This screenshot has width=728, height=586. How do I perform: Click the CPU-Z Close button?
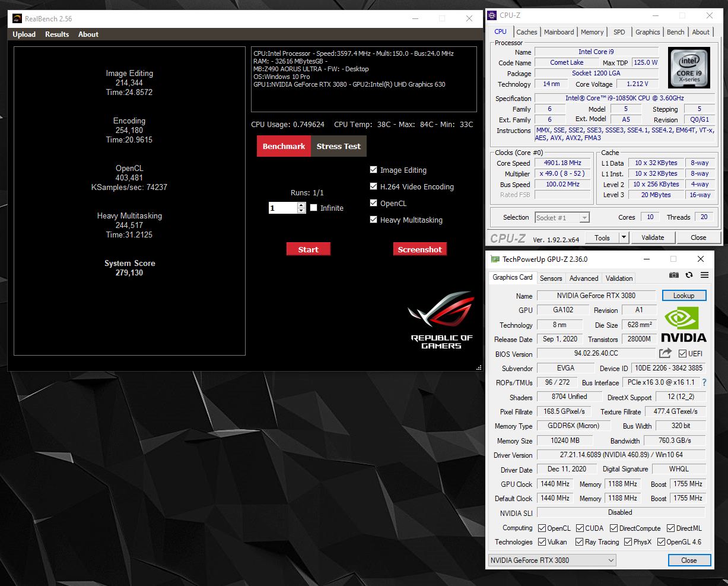[x=698, y=237]
